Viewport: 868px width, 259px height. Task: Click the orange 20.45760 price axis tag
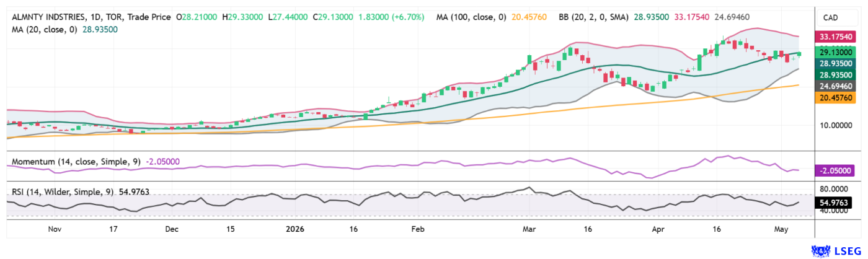[835, 98]
